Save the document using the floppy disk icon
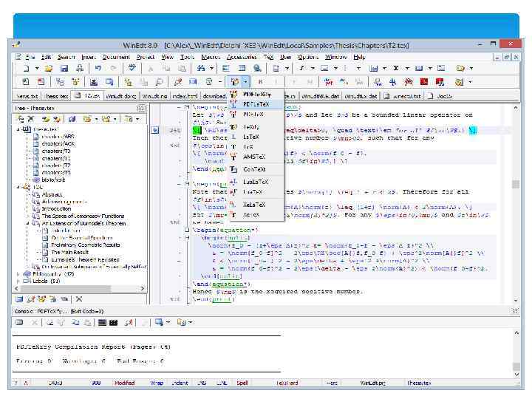Screen dimensions: 532x399 pyautogui.click(x=64, y=68)
